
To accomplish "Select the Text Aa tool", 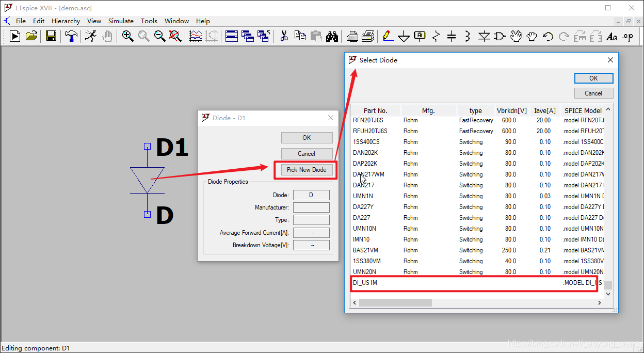I will [x=612, y=36].
